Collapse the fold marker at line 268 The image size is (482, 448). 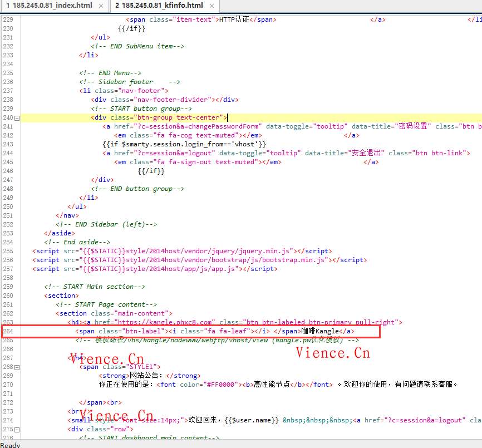[x=17, y=367]
